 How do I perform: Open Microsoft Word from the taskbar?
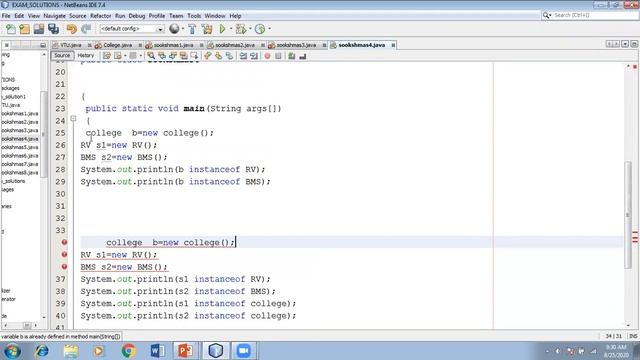click(x=157, y=351)
